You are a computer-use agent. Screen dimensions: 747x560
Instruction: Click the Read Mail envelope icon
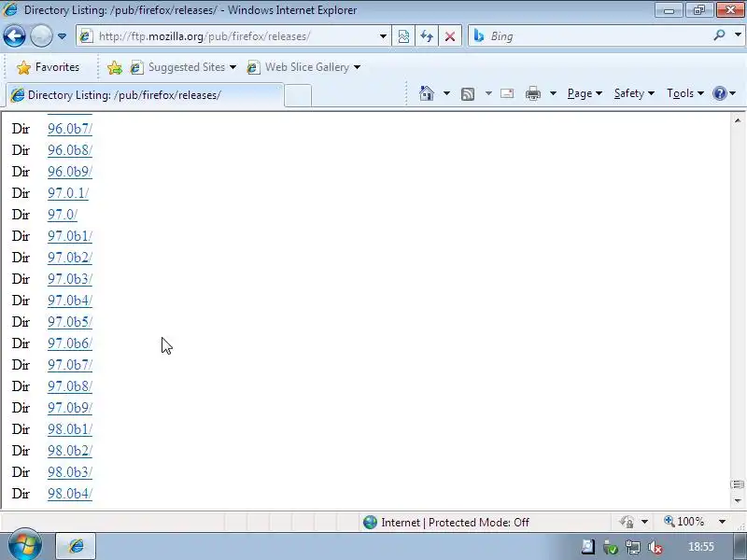pos(507,93)
